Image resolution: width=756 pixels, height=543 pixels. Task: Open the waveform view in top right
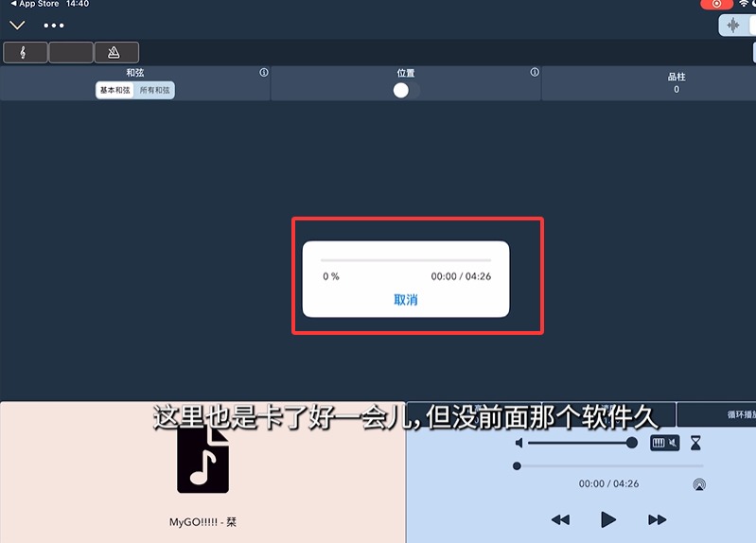733,26
